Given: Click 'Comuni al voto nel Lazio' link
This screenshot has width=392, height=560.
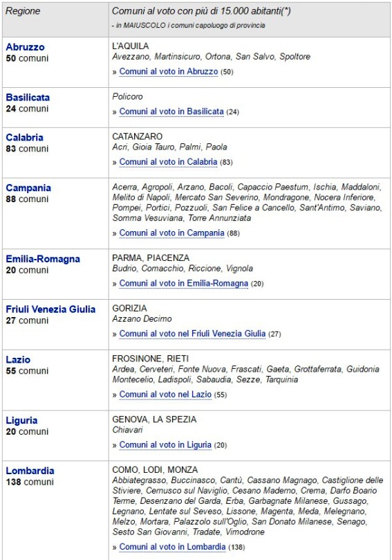Looking at the screenshot, I should coord(165,395).
